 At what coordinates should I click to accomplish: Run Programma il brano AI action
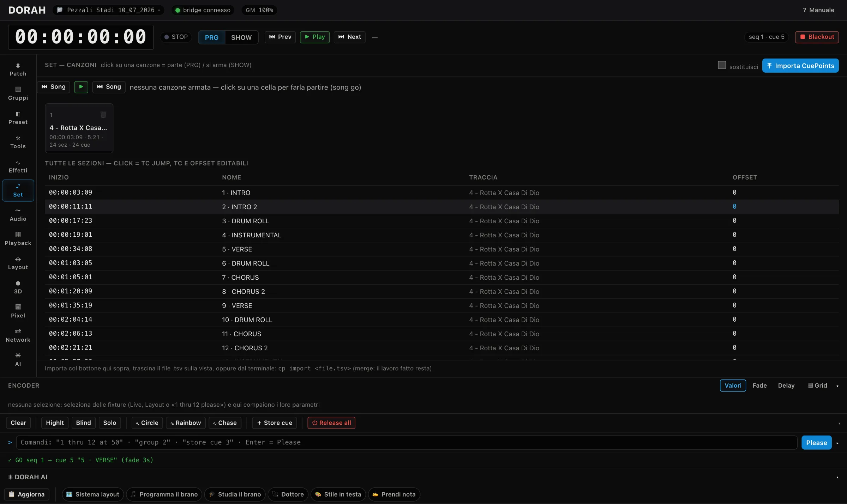click(x=164, y=494)
